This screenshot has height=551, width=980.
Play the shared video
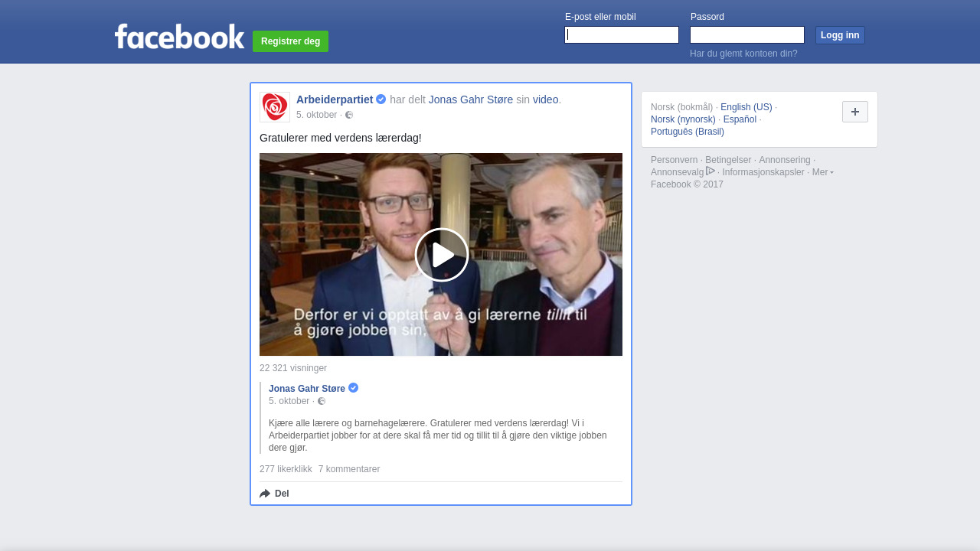point(441,255)
